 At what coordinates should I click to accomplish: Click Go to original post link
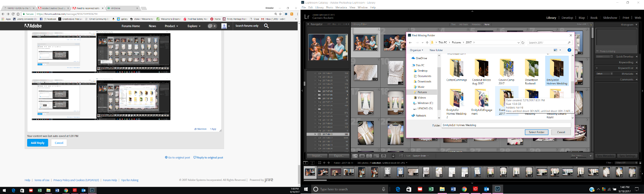pyautogui.click(x=177, y=157)
